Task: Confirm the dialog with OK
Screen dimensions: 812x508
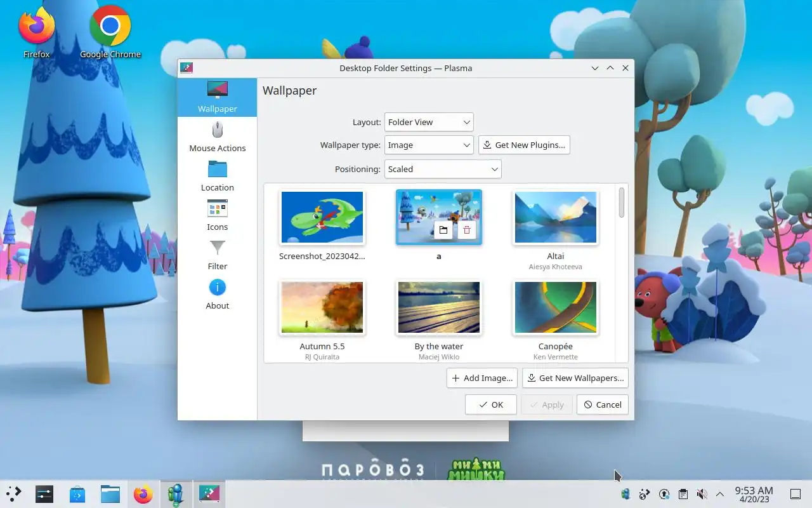Action: [x=491, y=404]
